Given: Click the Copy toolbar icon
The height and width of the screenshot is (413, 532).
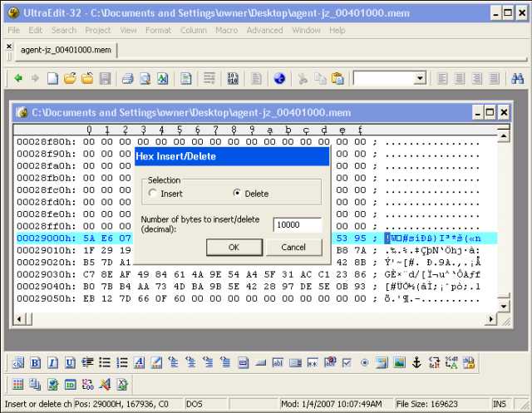Looking at the screenshot, I should point(320,79).
